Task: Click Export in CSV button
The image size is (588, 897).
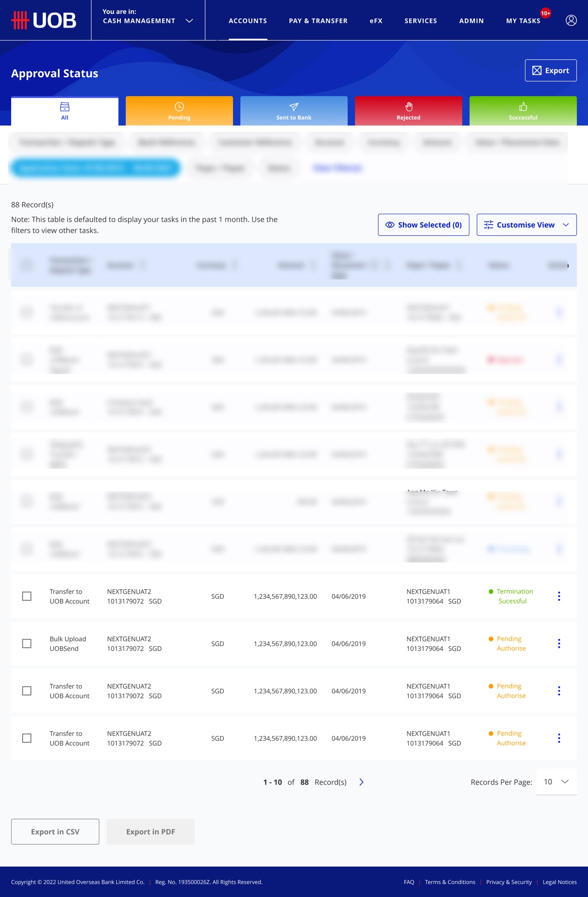Action: click(x=55, y=832)
